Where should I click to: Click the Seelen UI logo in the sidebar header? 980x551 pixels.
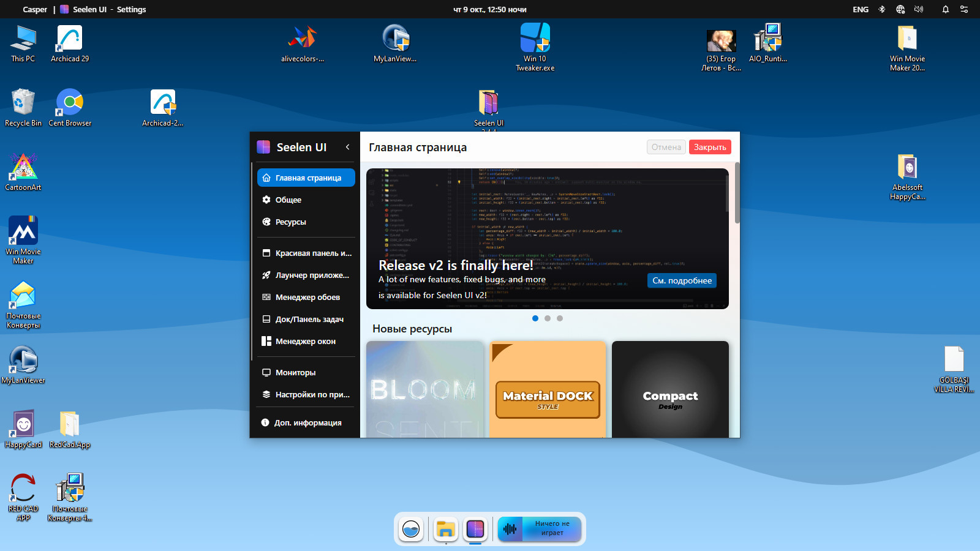pyautogui.click(x=263, y=147)
